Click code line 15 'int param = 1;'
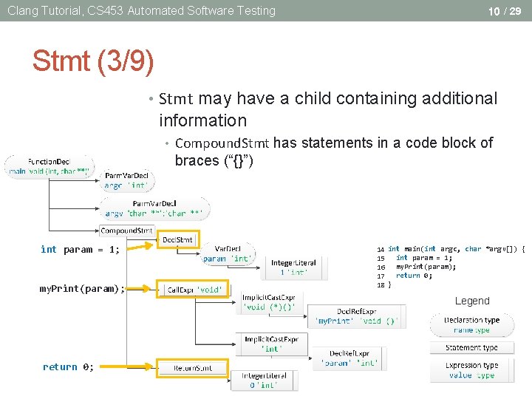 pos(415,258)
